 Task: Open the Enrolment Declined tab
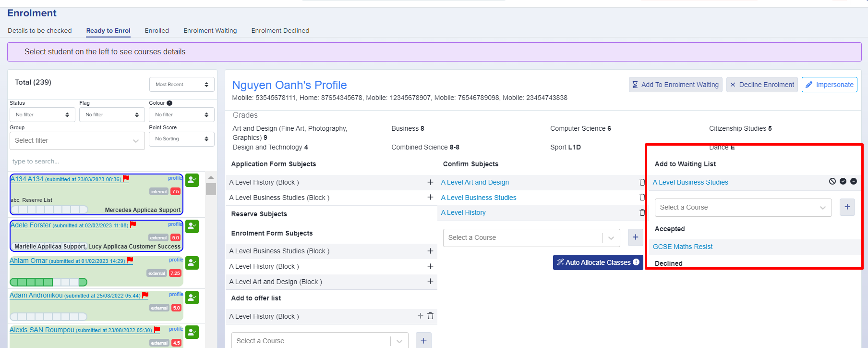pyautogui.click(x=280, y=30)
